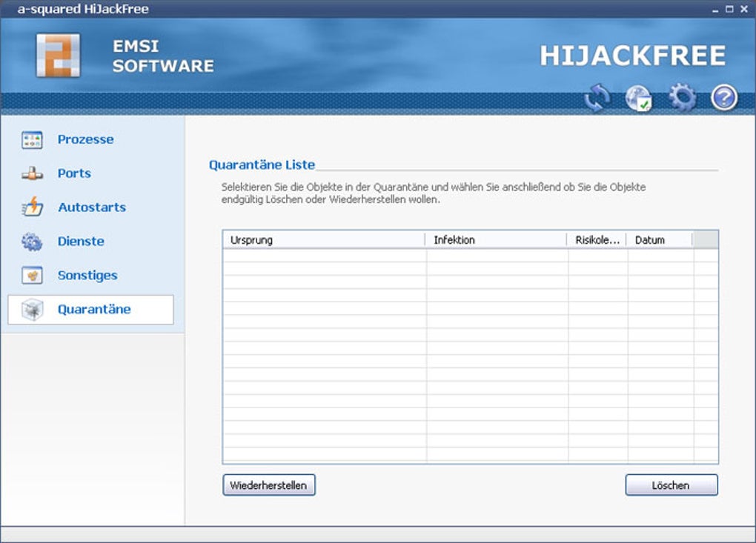The image size is (756, 543).
Task: Open the help question mark icon
Action: pos(724,98)
